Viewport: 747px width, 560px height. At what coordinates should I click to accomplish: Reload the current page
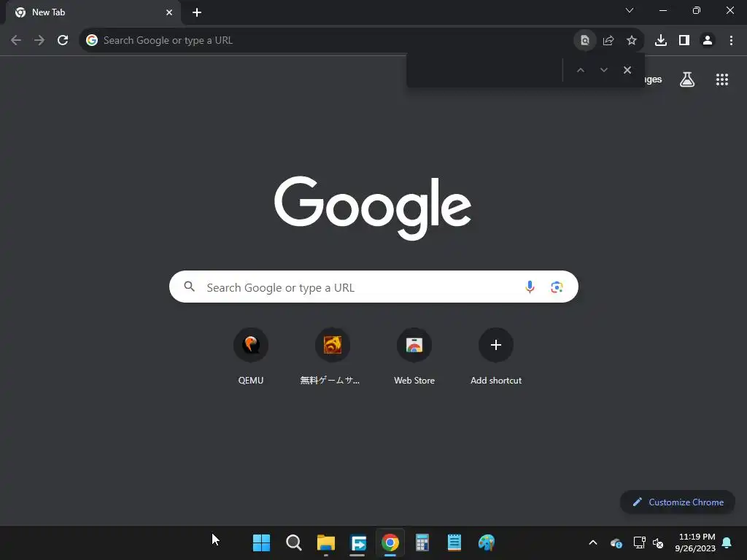click(63, 41)
